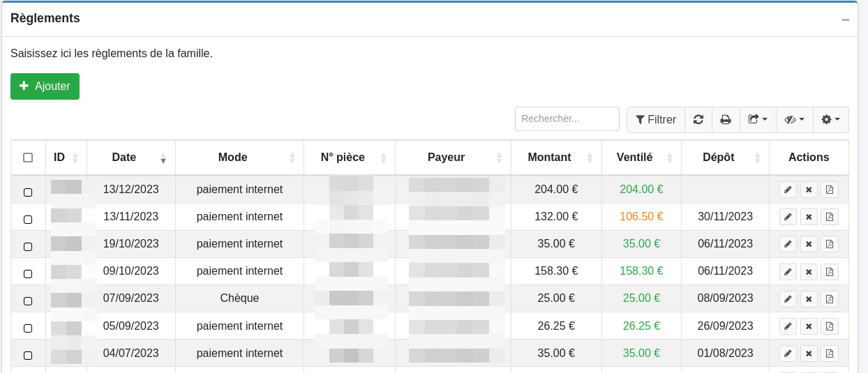Sort table by the Date column header

tap(124, 158)
